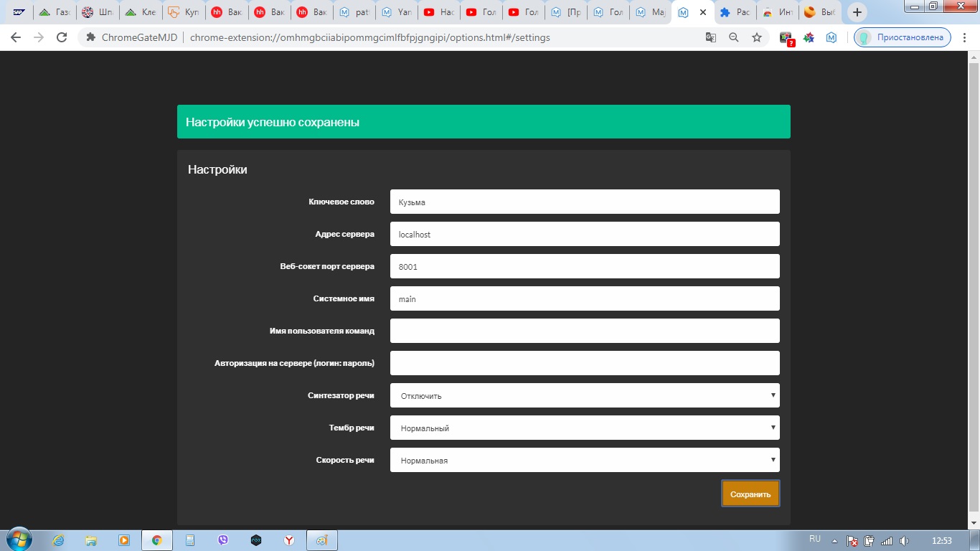The height and width of the screenshot is (551, 980).
Task: Open the extension icon with red badge 2
Action: 787,38
